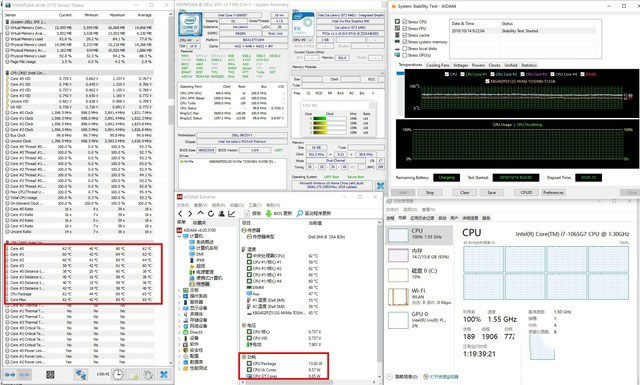Toggle CPU Core #3 graph checkbox
Image resolution: width=640 pixels, height=385 pixels.
click(x=523, y=74)
